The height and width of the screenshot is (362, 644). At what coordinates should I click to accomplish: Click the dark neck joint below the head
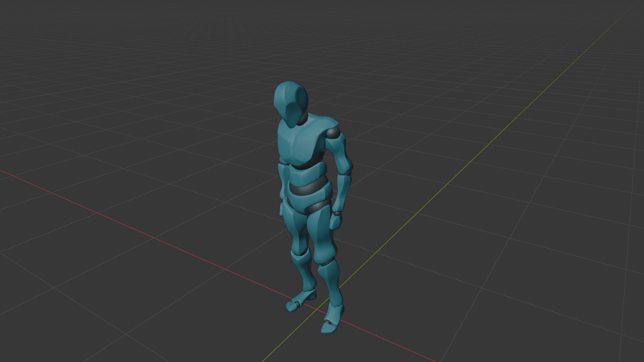click(x=303, y=119)
